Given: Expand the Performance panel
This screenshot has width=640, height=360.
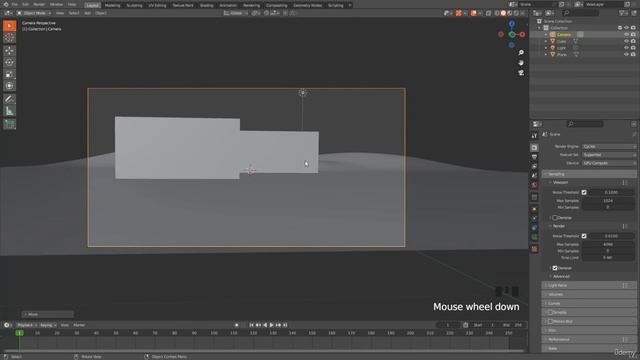Looking at the screenshot, I should (589, 339).
